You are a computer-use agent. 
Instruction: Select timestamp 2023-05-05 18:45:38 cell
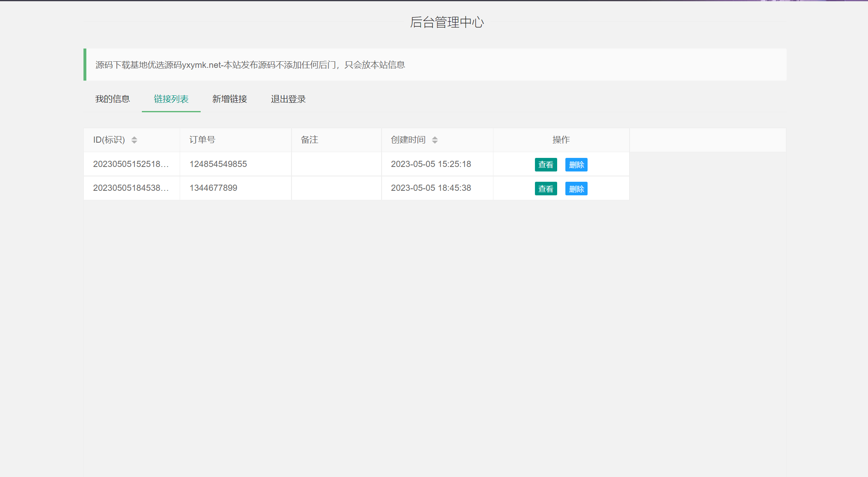pyautogui.click(x=431, y=188)
